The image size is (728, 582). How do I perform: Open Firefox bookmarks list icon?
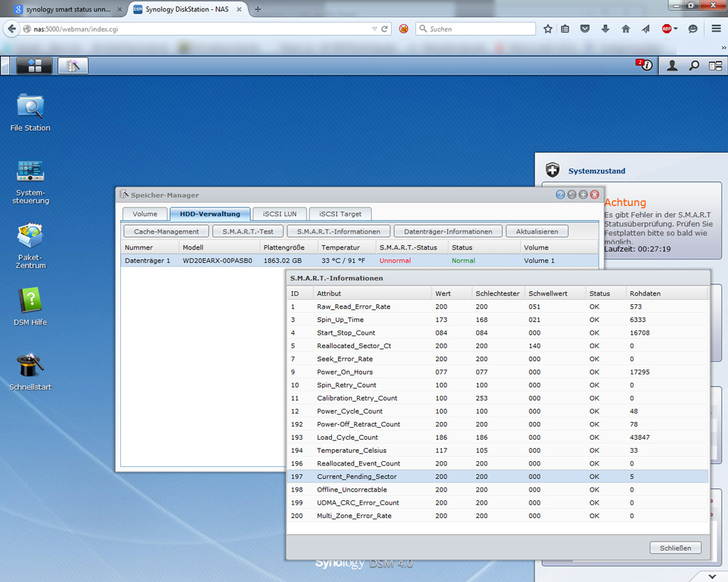click(x=565, y=28)
